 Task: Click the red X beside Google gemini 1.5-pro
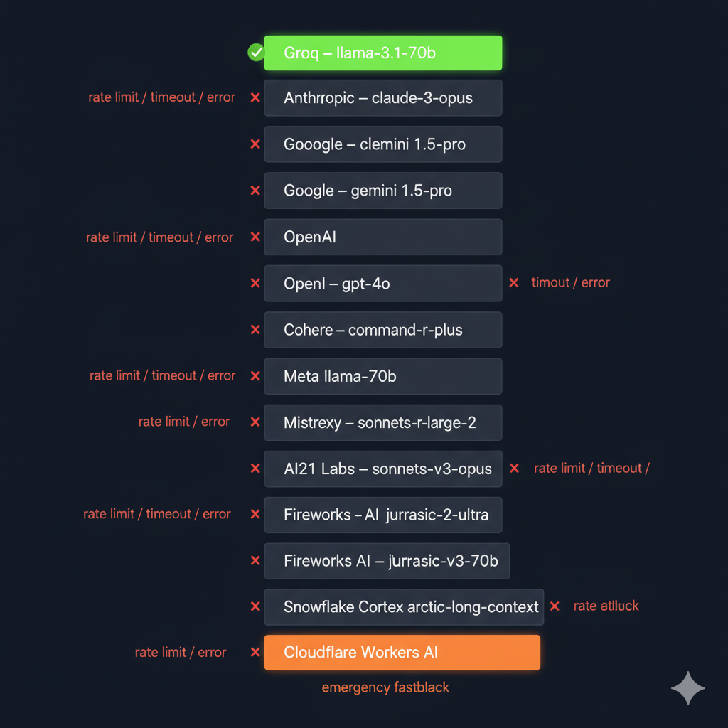[x=255, y=191]
